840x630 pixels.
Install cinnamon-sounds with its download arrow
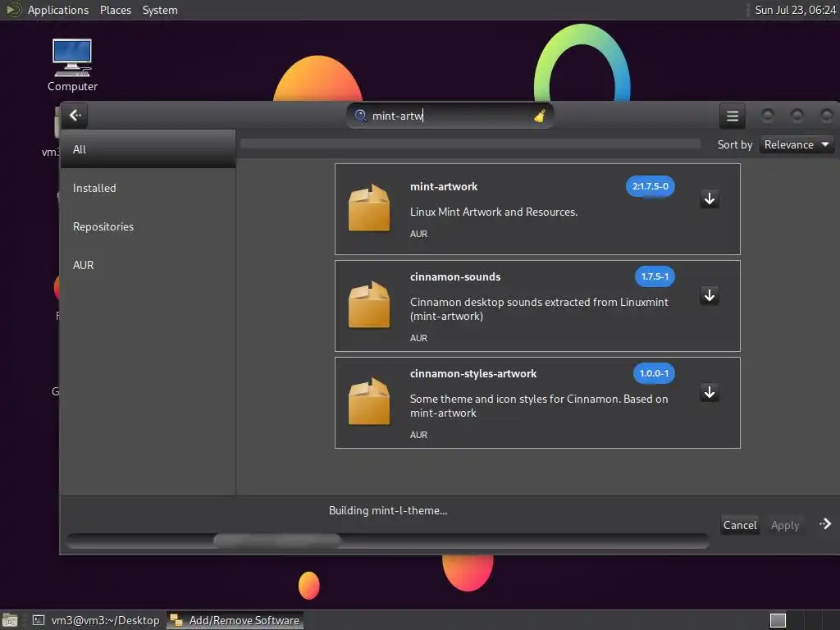[x=710, y=295]
